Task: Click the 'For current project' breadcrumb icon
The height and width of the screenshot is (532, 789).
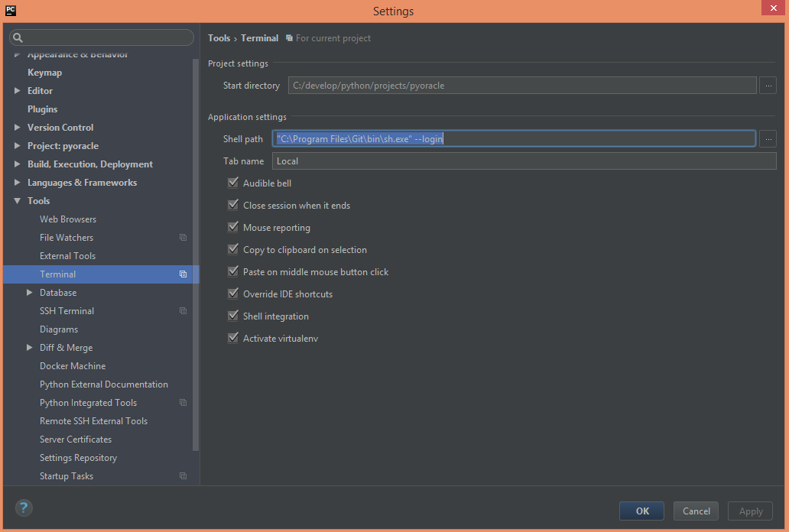Action: click(x=288, y=37)
